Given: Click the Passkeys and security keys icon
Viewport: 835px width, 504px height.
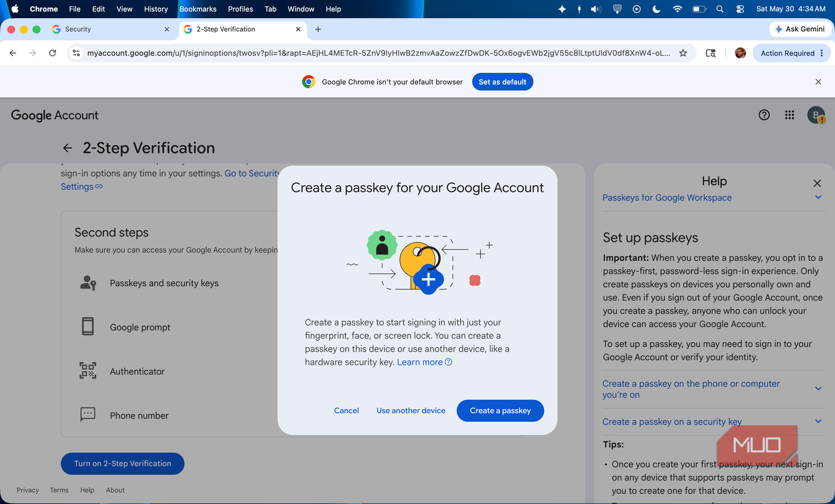Looking at the screenshot, I should [88, 283].
